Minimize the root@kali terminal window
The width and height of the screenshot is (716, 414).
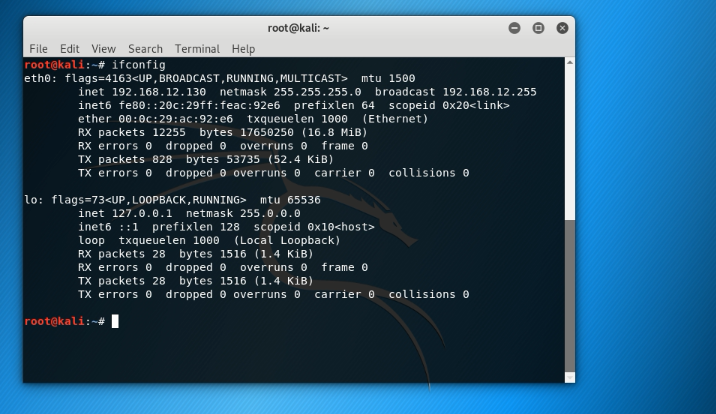(x=515, y=28)
